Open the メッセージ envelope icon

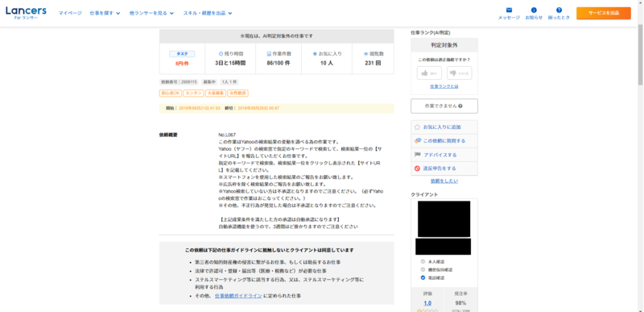pyautogui.click(x=509, y=10)
